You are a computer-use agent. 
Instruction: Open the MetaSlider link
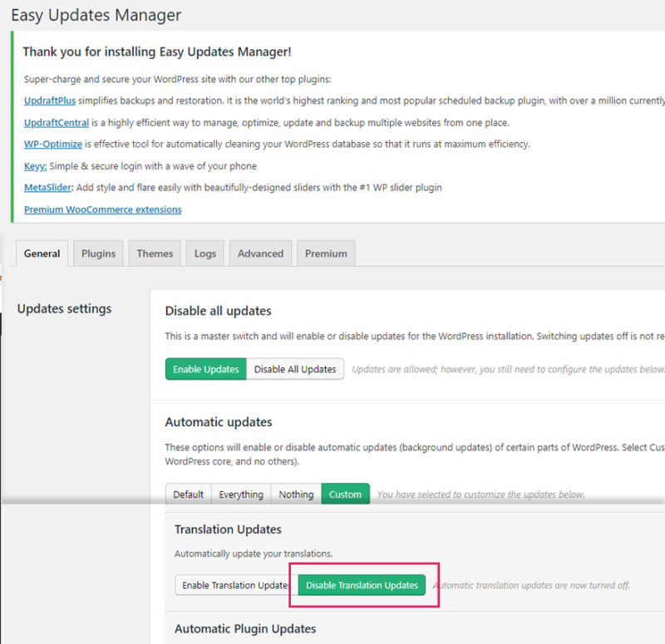pyautogui.click(x=48, y=187)
